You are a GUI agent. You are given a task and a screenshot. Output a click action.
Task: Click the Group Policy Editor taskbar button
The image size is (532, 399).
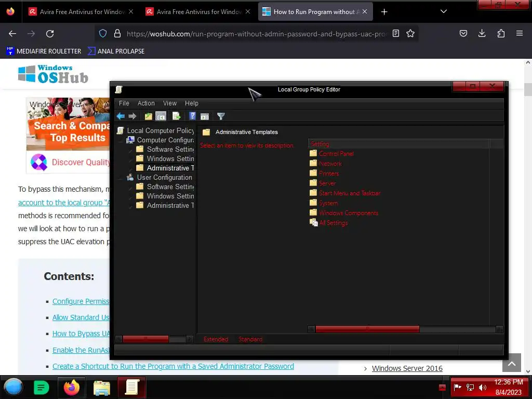click(131, 387)
